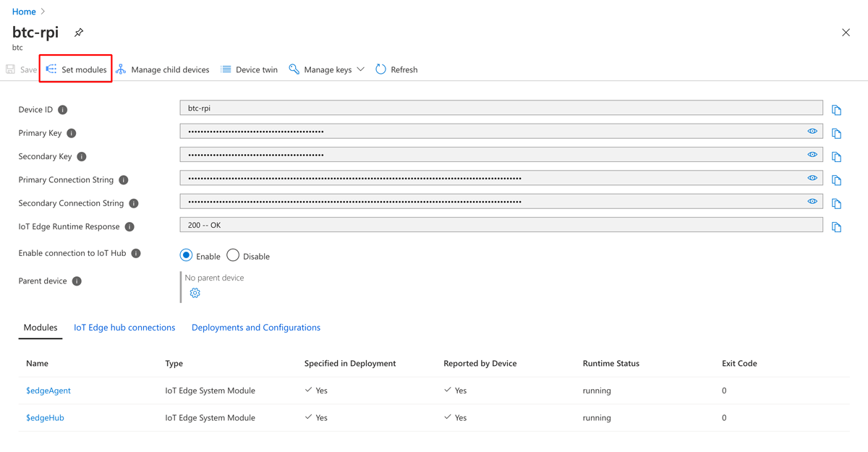Copy the Device ID value
The width and height of the screenshot is (868, 452).
click(836, 110)
